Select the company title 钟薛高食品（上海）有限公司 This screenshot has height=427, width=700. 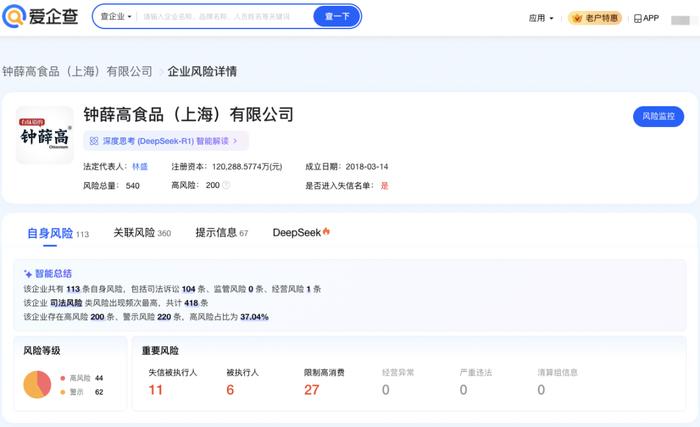pyautogui.click(x=188, y=115)
